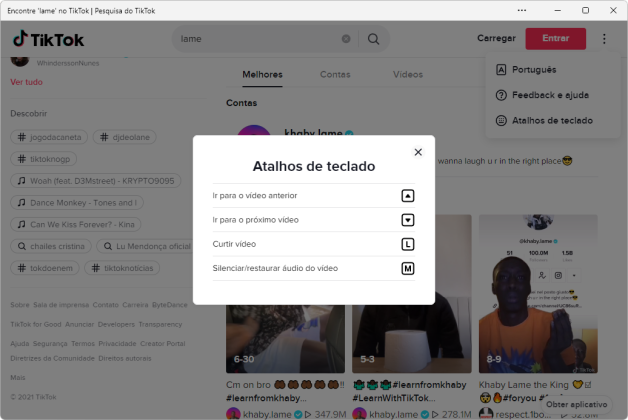The width and height of the screenshot is (628, 420).
Task: Open WhinderssonNunes account avatar
Action: [20, 61]
